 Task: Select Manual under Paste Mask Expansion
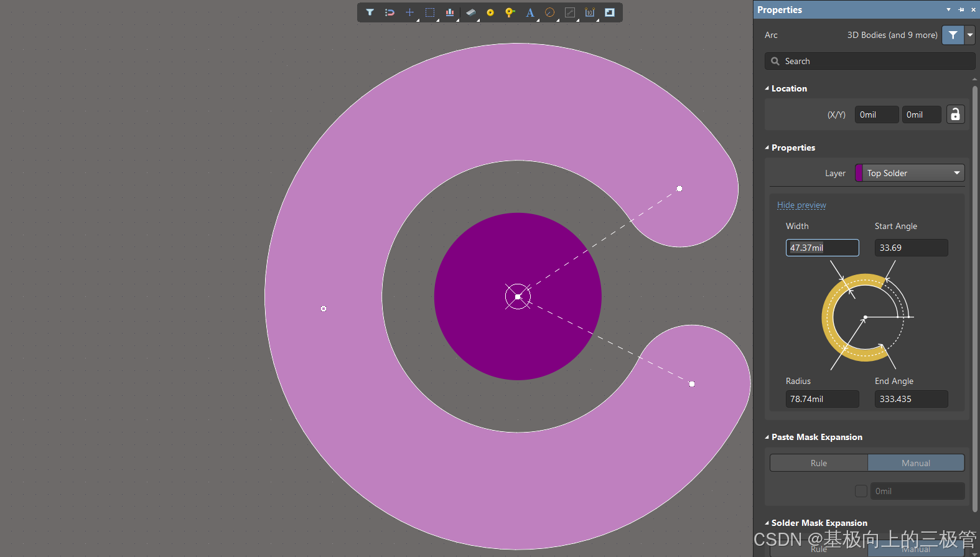pyautogui.click(x=916, y=463)
